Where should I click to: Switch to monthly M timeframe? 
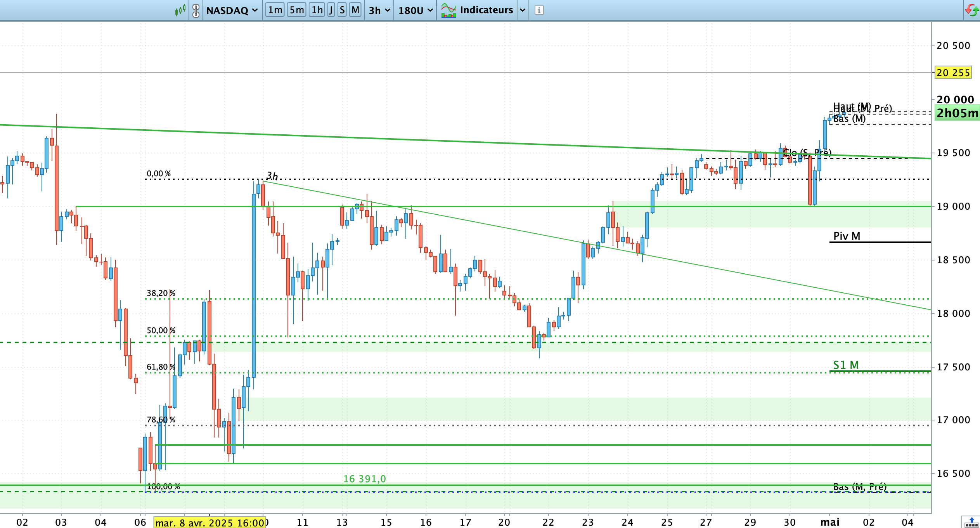pos(355,10)
